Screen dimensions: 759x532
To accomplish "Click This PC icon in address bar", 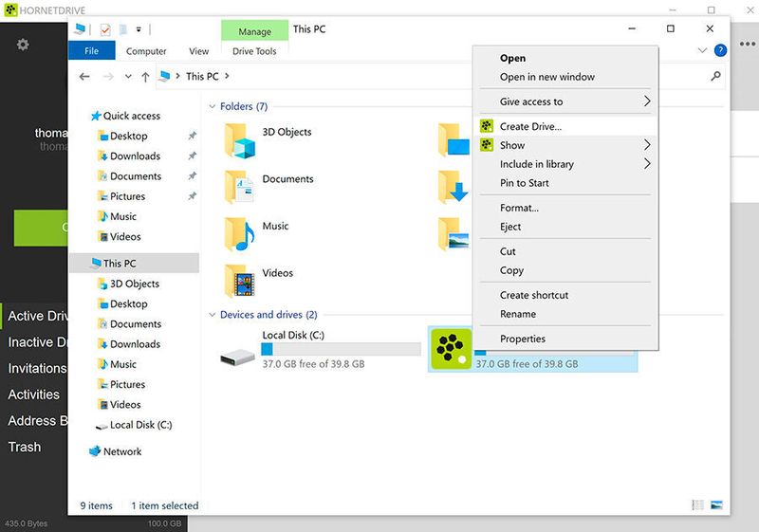I will click(x=165, y=76).
